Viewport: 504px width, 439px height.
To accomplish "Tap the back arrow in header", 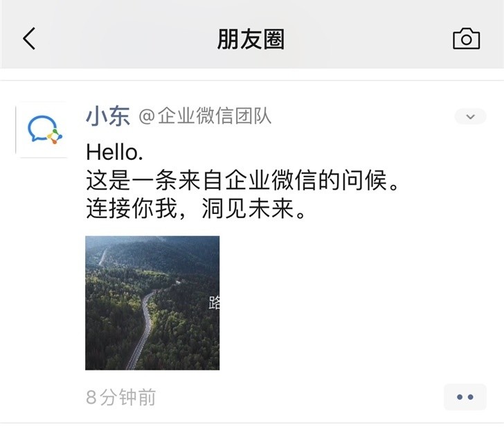I will pyautogui.click(x=29, y=39).
